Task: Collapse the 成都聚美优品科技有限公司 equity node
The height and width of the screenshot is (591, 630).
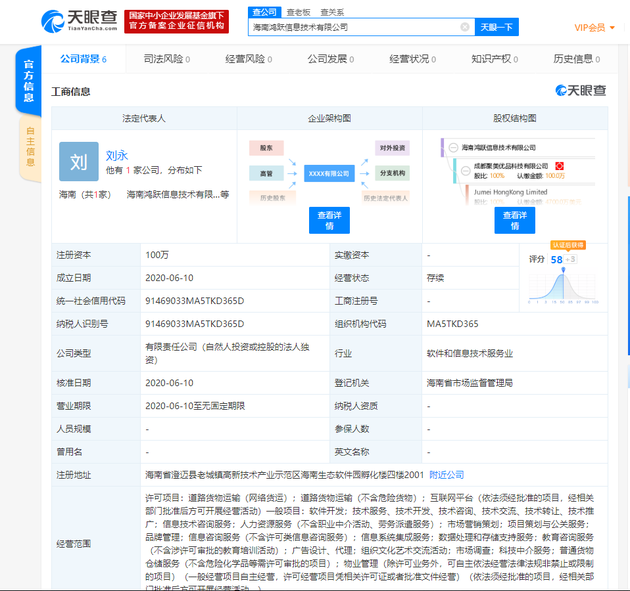Action: [466, 171]
